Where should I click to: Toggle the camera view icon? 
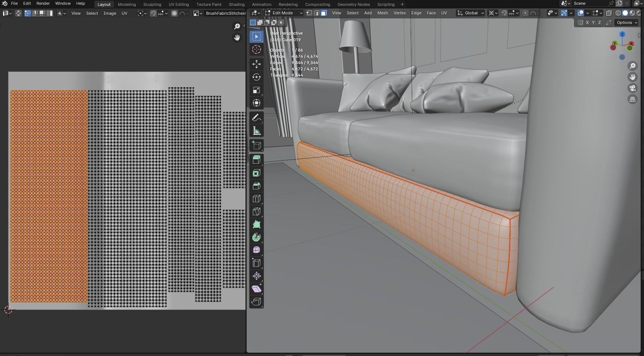pyautogui.click(x=633, y=88)
